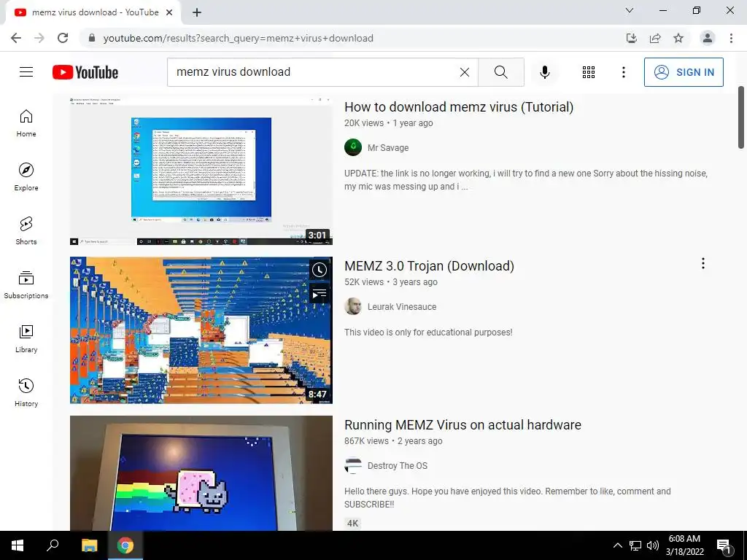Show hidden system tray icons

click(x=617, y=545)
